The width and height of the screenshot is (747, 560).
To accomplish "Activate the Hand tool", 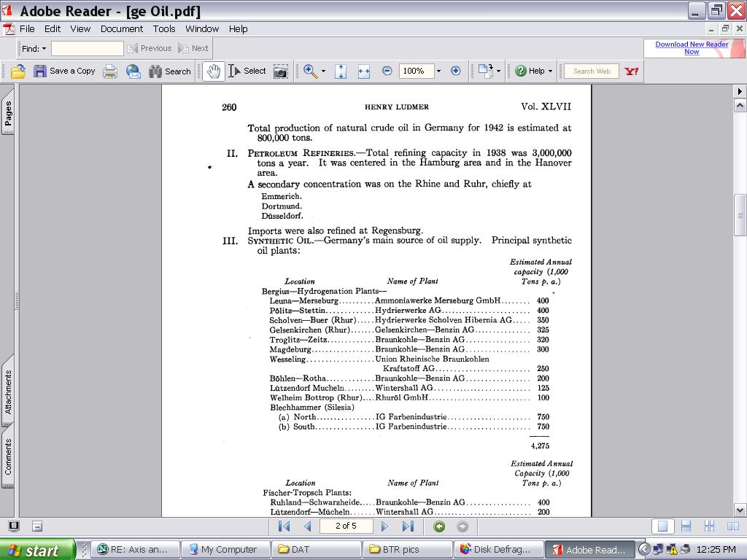I will pos(214,71).
